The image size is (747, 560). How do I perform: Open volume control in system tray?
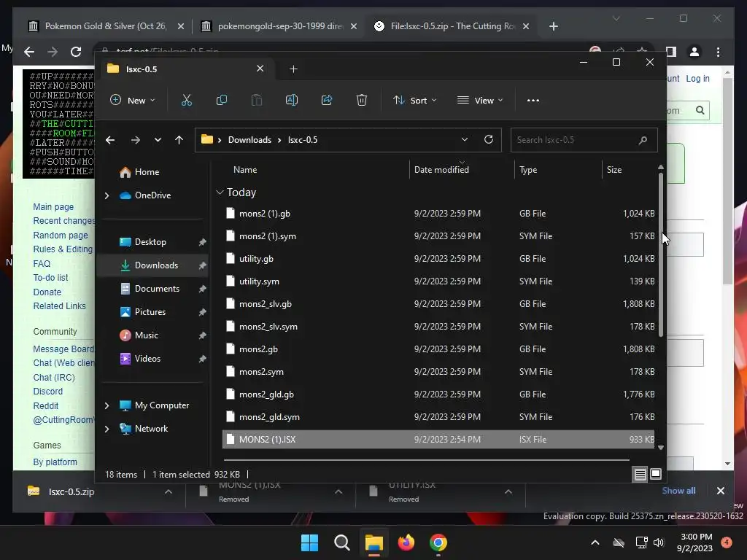pyautogui.click(x=659, y=542)
